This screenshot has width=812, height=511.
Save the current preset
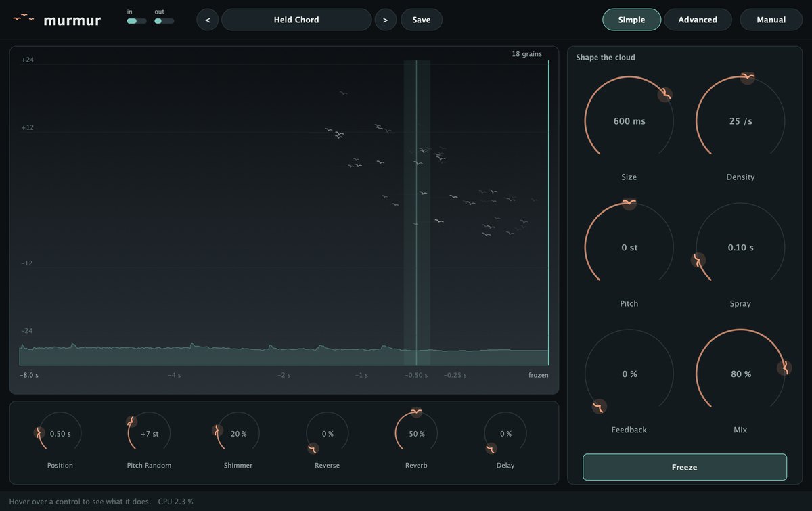coord(422,20)
